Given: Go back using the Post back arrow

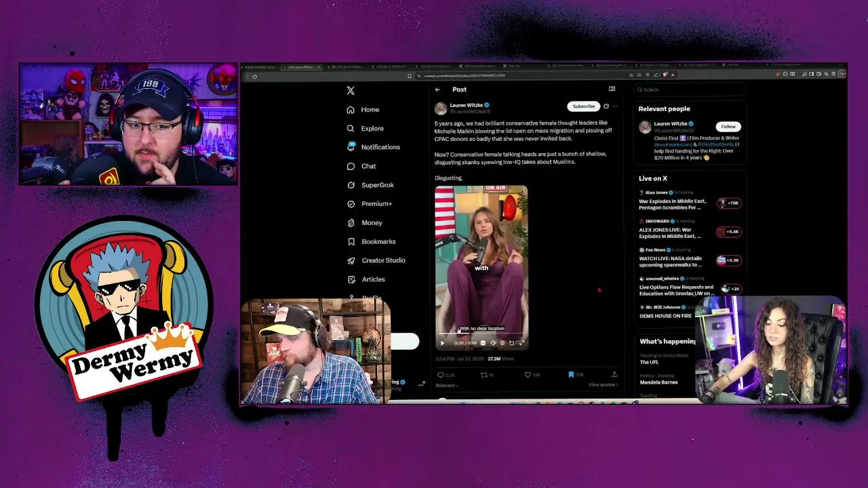Looking at the screenshot, I should 437,89.
